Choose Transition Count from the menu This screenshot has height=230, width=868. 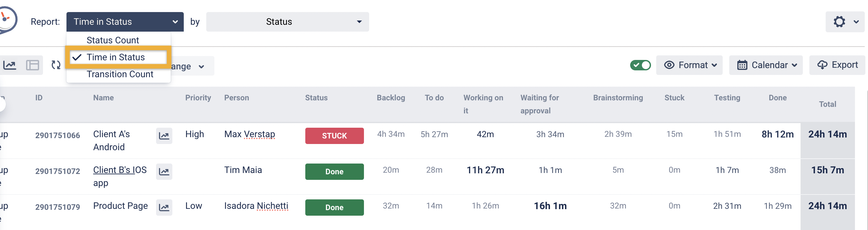(x=120, y=74)
